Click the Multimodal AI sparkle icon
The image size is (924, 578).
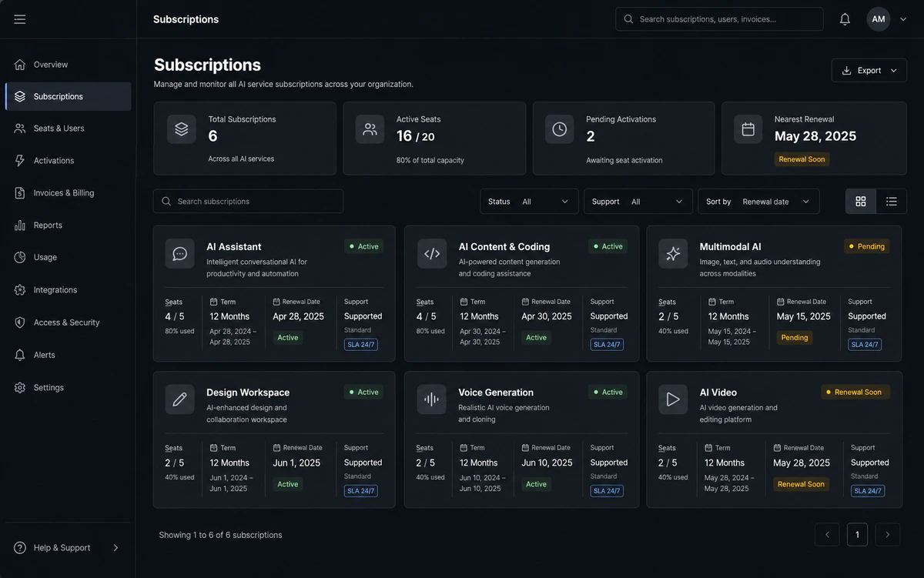click(x=673, y=253)
